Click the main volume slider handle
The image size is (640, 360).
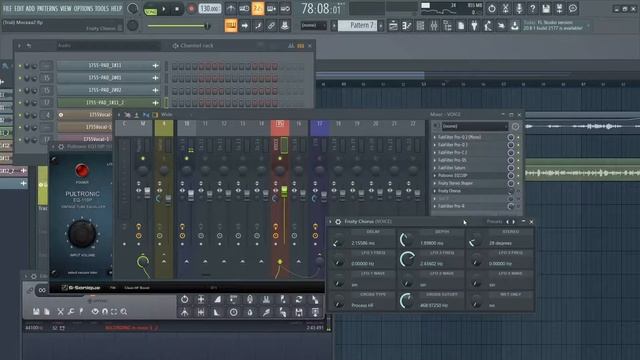tap(207, 26)
